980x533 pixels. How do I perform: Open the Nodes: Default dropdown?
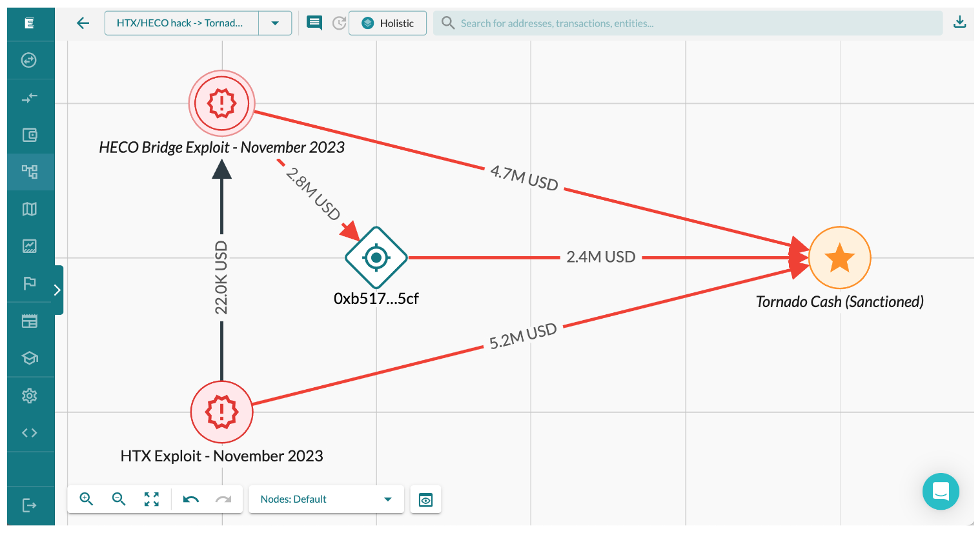[x=326, y=499]
